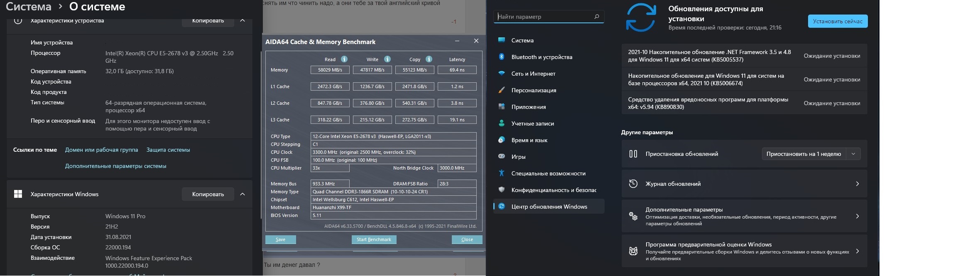
Task: Minimize the AIDA64 benchmark window
Action: pos(457,41)
